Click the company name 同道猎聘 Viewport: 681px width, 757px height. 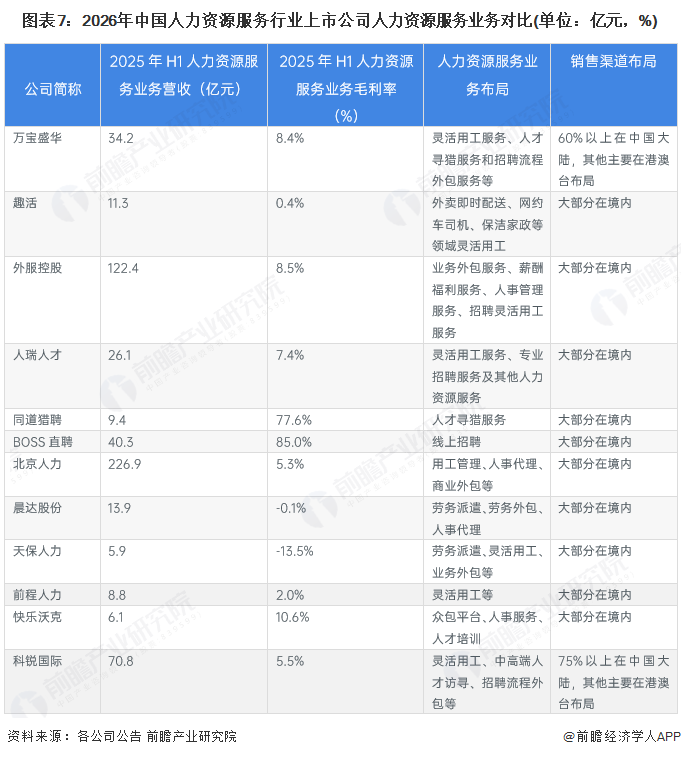37,420
